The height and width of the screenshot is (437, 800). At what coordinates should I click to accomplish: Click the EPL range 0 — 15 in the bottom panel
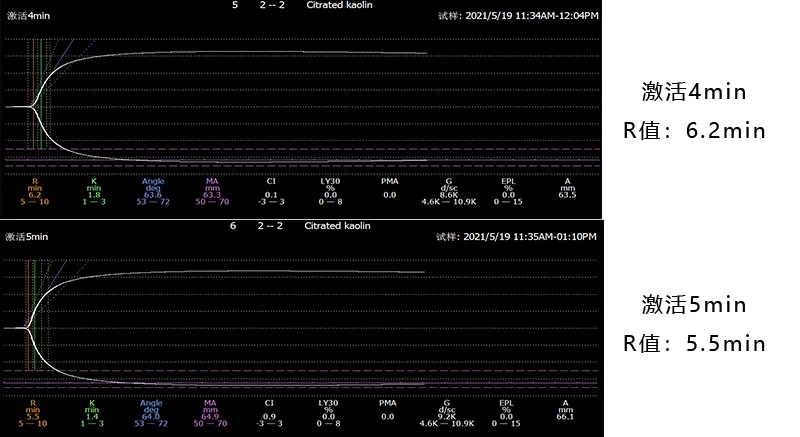tap(506, 423)
